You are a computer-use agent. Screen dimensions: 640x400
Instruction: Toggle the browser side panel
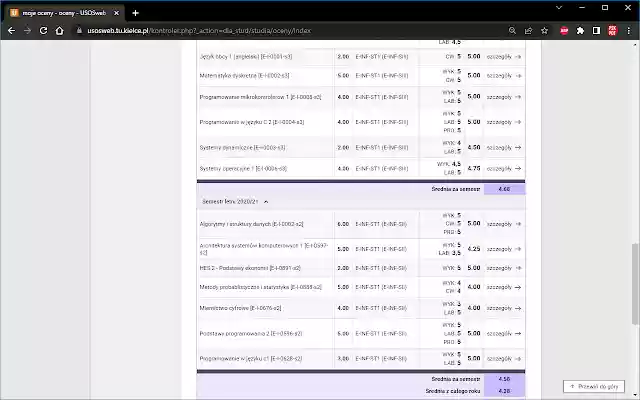click(x=596, y=31)
